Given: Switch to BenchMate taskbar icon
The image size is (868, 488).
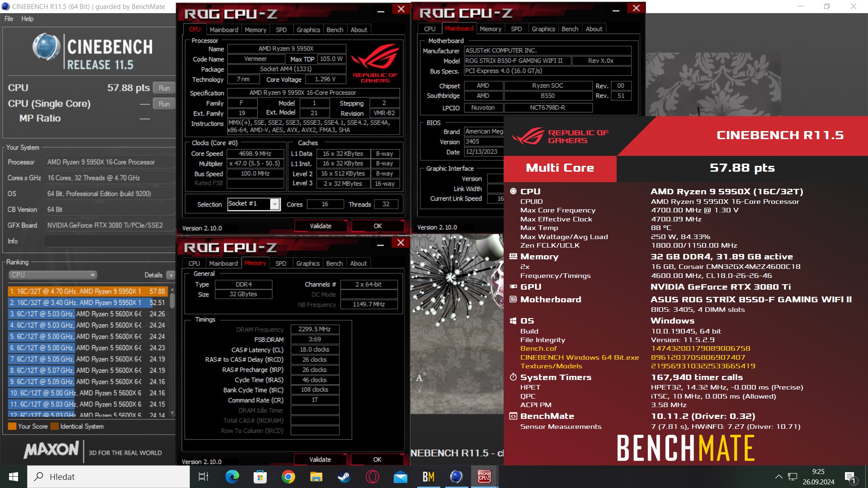Looking at the screenshot, I should click(428, 477).
